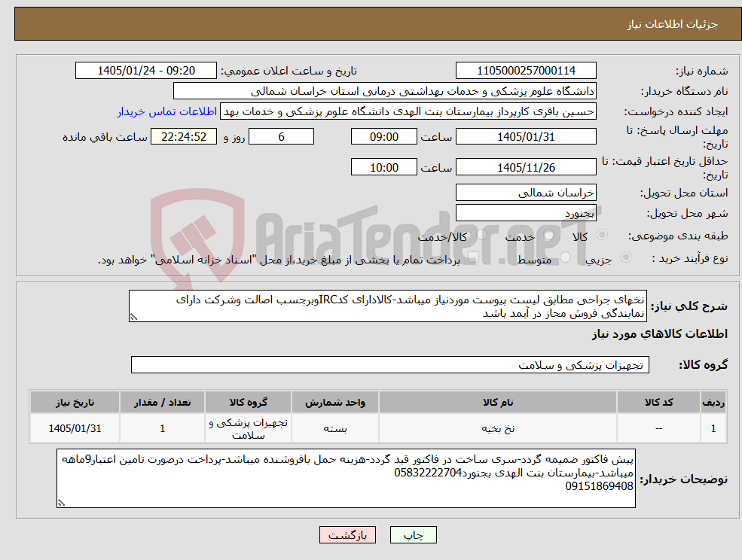Click the ردیف column header
The width and height of the screenshot is (742, 560).
[713, 402]
